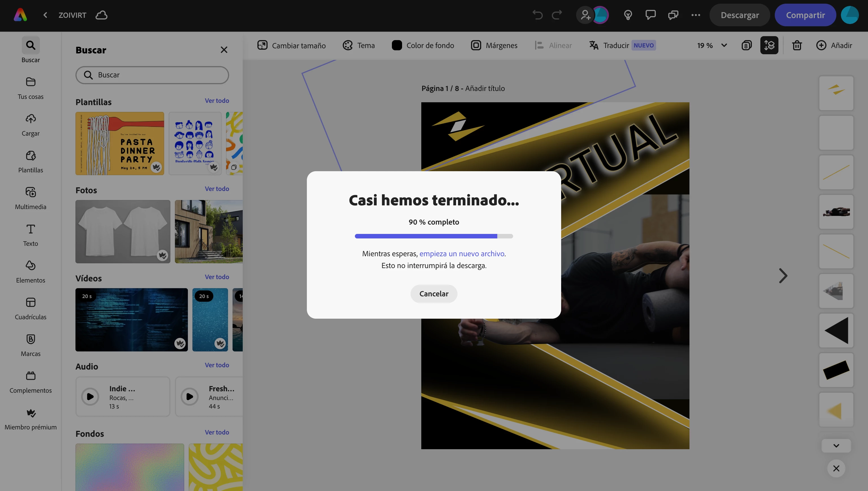Toggle the layers stack view button

(x=769, y=45)
